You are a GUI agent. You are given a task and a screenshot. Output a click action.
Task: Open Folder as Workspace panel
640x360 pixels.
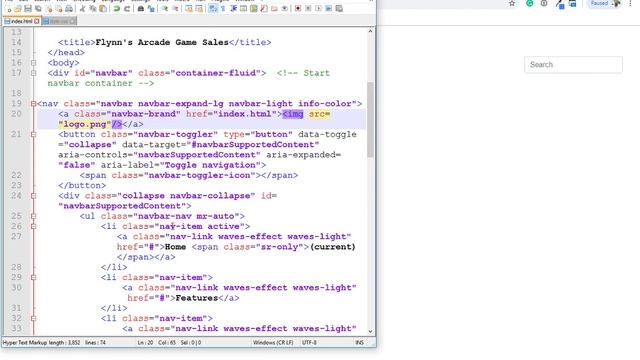[x=274, y=9]
